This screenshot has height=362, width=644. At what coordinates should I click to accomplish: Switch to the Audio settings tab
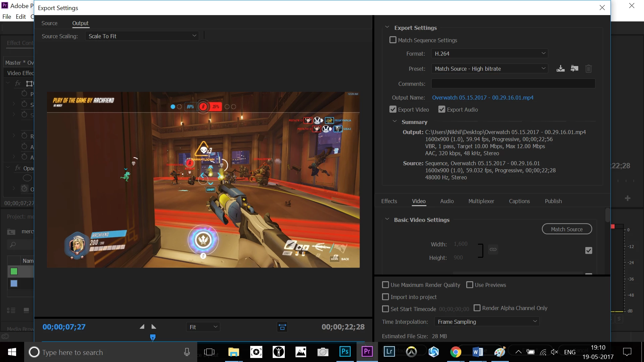click(447, 201)
